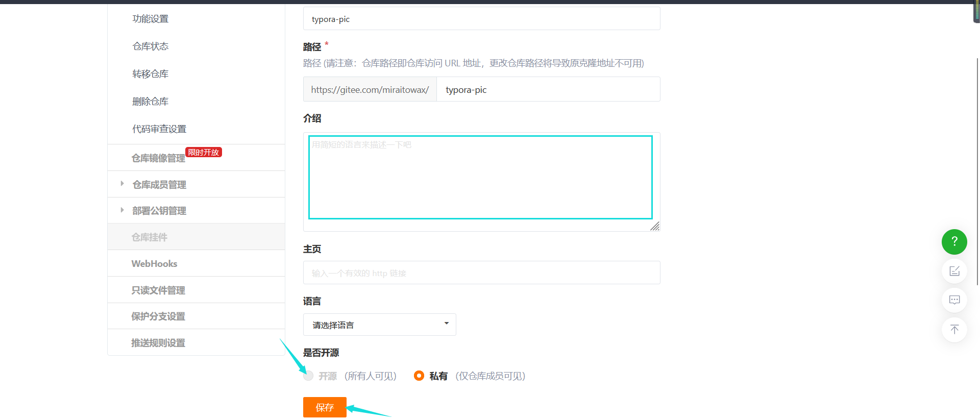Select 仓库挂件 in the sidebar
Screen dimensions: 980x420
pyautogui.click(x=150, y=237)
